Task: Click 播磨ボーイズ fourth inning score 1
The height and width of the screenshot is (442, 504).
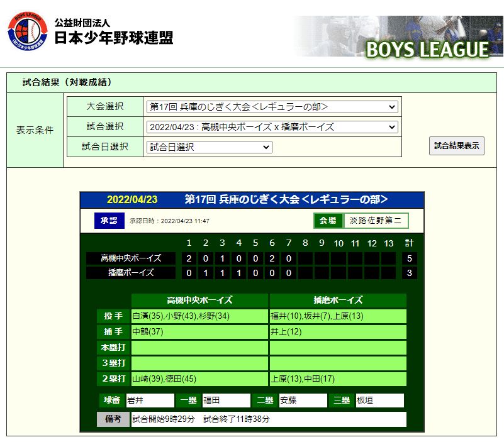Action: pos(239,273)
